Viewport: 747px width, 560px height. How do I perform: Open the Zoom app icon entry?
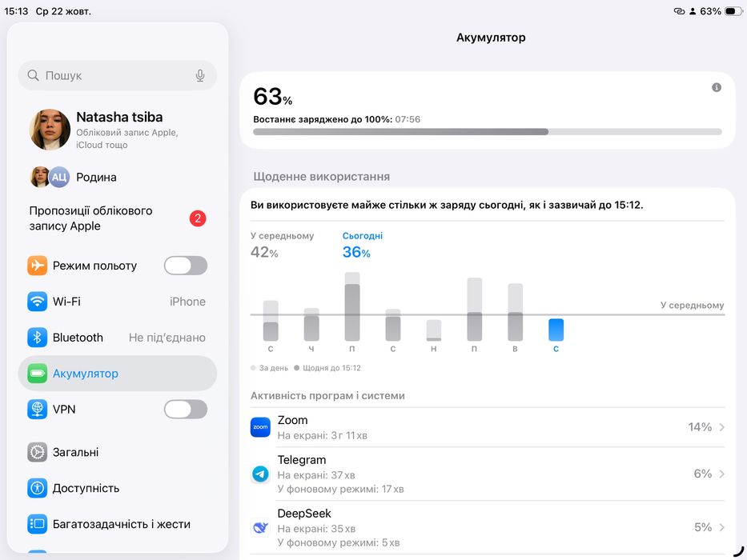260,427
